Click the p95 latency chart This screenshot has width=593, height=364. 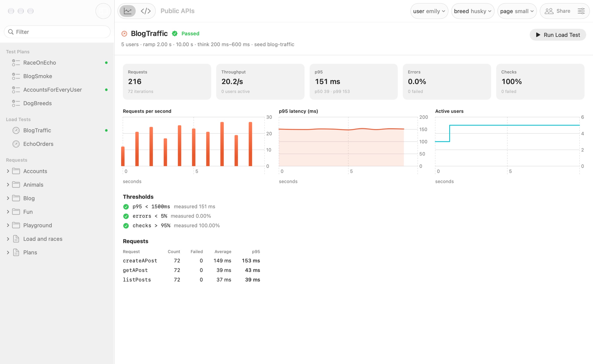[348, 142]
